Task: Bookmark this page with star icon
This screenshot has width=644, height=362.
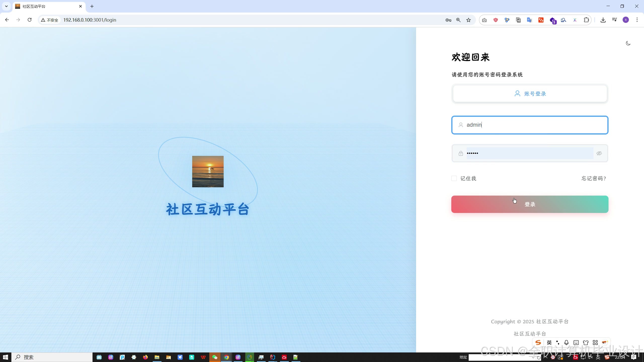Action: [x=468, y=20]
